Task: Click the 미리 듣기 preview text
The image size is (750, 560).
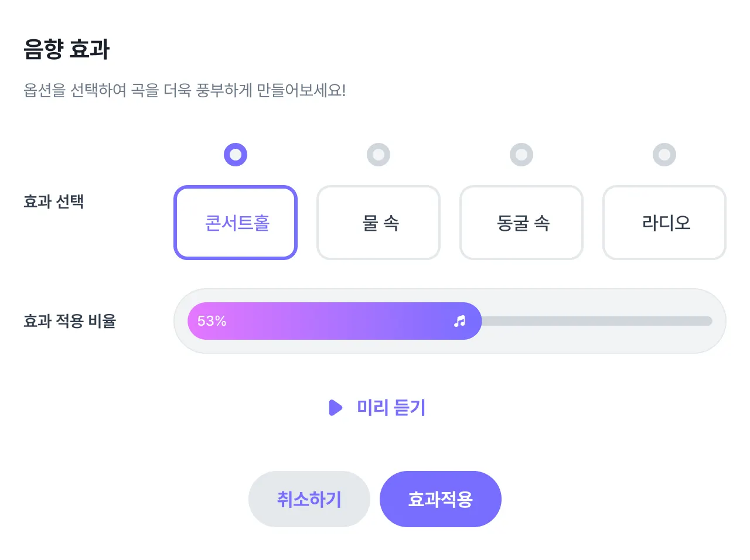Action: pos(391,407)
